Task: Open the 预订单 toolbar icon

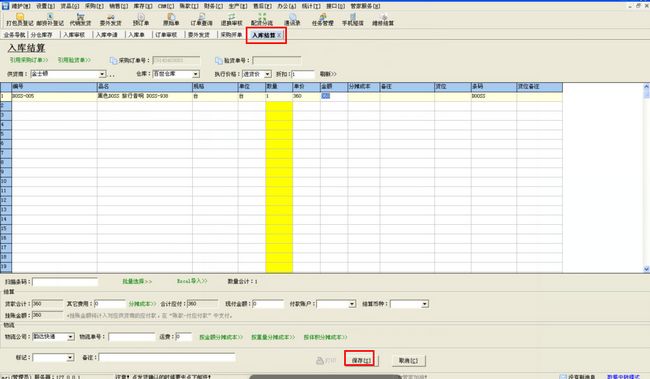Action: (x=141, y=19)
